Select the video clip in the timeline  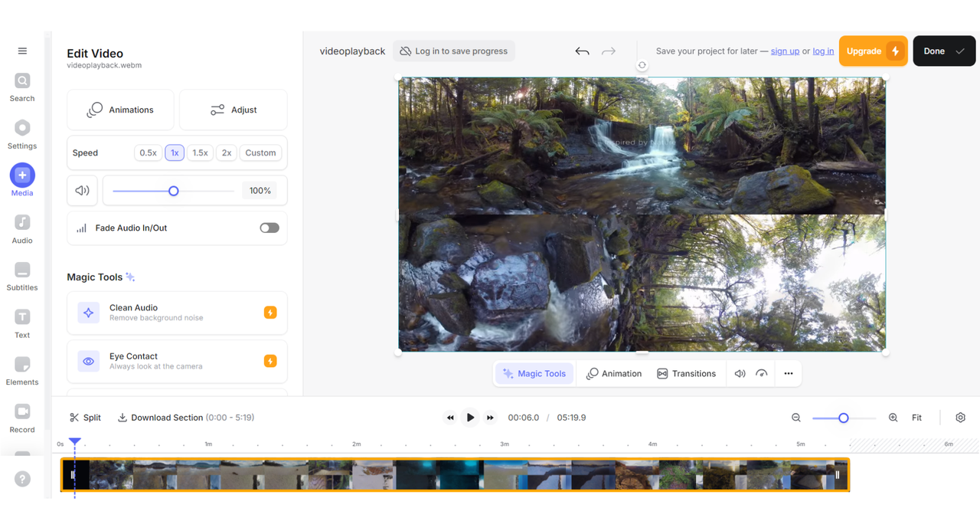coord(455,474)
